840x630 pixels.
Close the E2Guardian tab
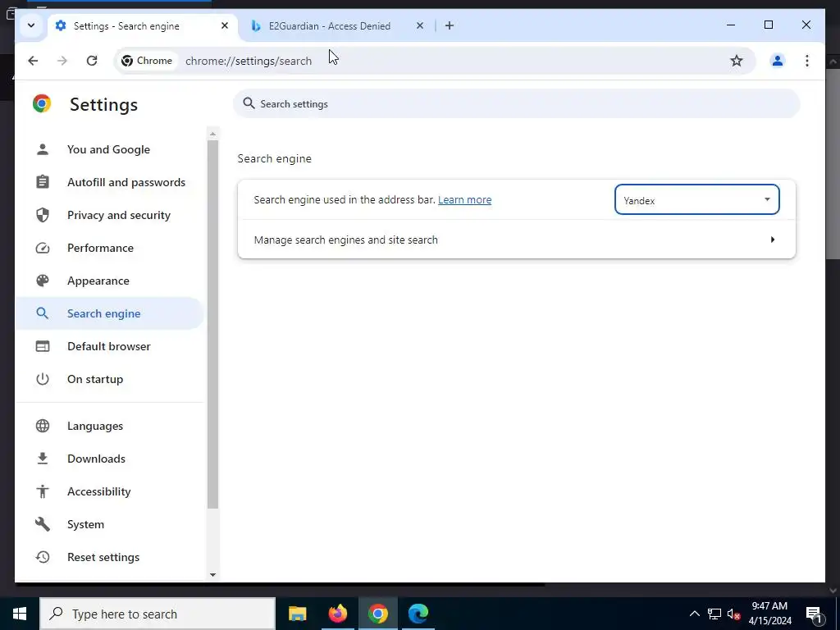(420, 25)
